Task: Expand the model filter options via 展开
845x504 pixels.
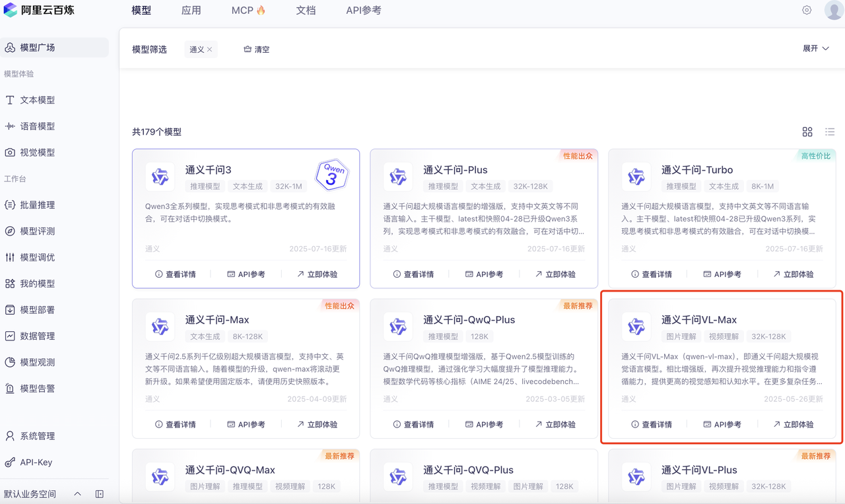Action: coord(816,48)
